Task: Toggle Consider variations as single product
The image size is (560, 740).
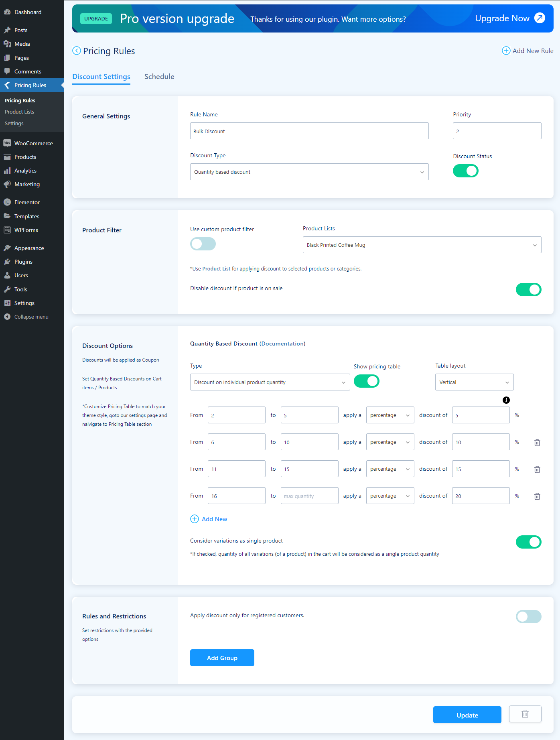Action: click(529, 542)
